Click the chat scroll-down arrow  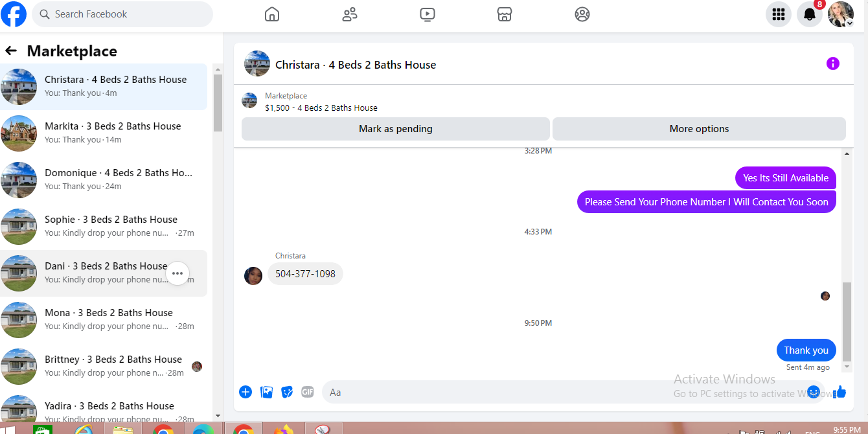point(847,367)
